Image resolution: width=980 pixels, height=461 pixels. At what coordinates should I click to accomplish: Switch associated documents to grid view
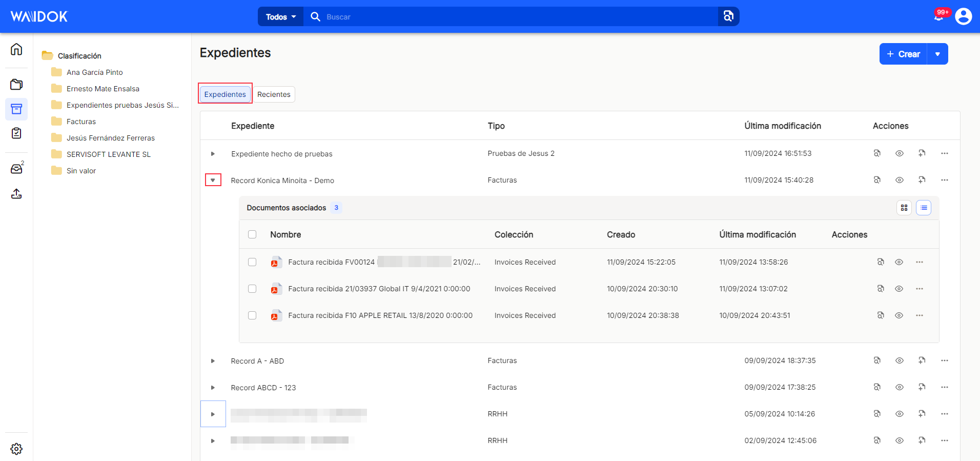[904, 208]
